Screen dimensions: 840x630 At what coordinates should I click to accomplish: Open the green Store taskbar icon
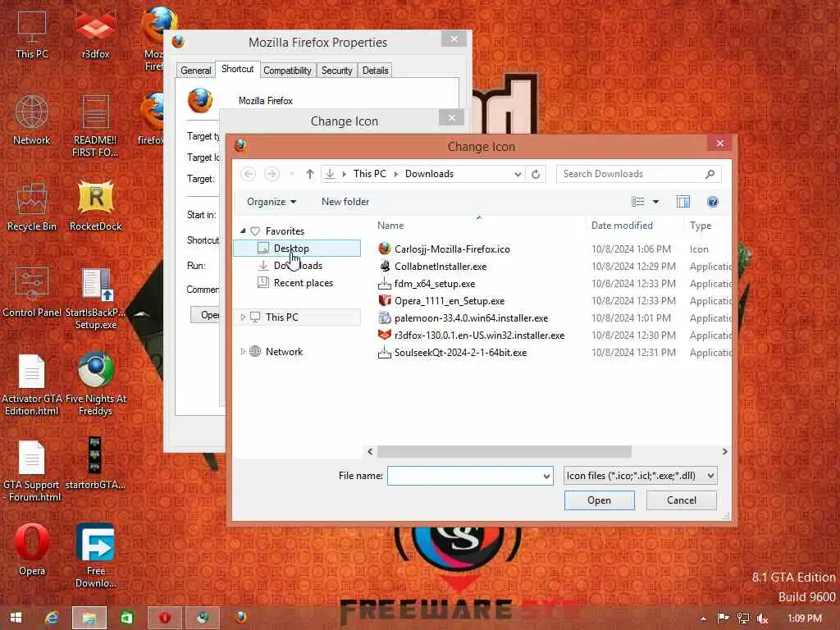127,618
